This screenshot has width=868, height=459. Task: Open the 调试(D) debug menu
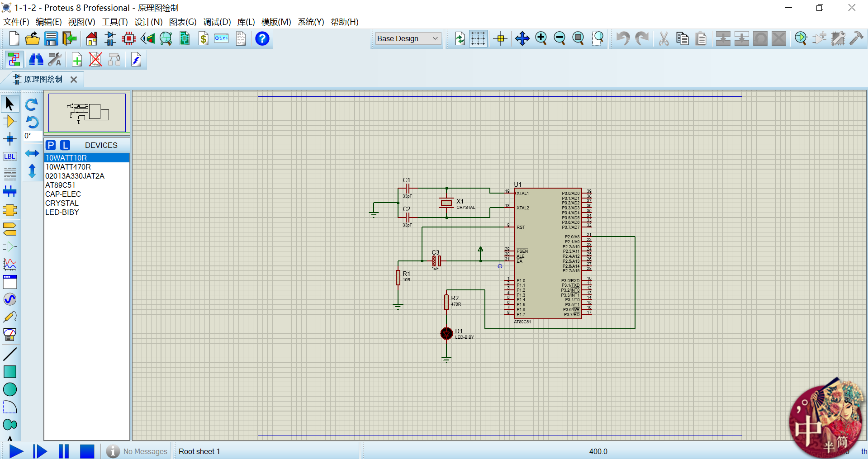[217, 22]
